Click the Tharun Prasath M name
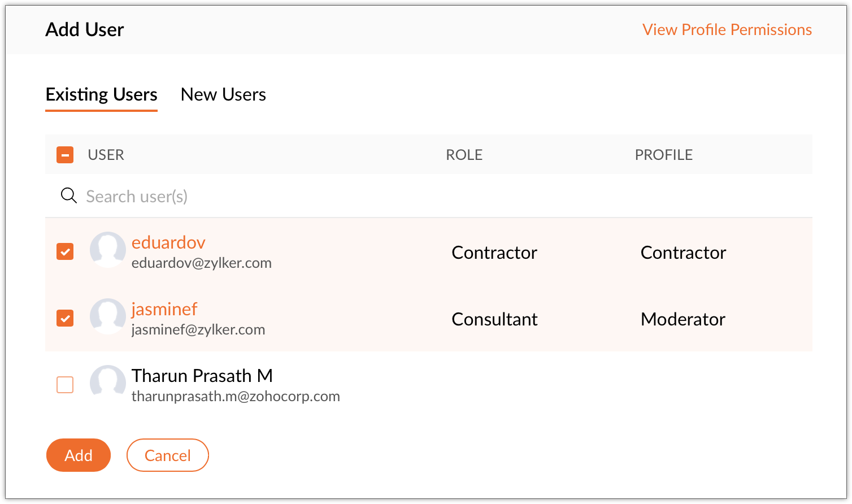Image resolution: width=852 pixels, height=504 pixels. pyautogui.click(x=202, y=376)
